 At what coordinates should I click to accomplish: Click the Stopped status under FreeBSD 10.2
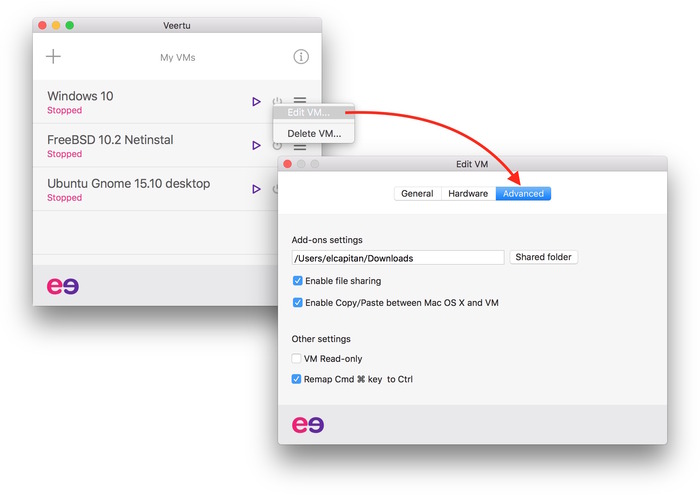click(65, 154)
